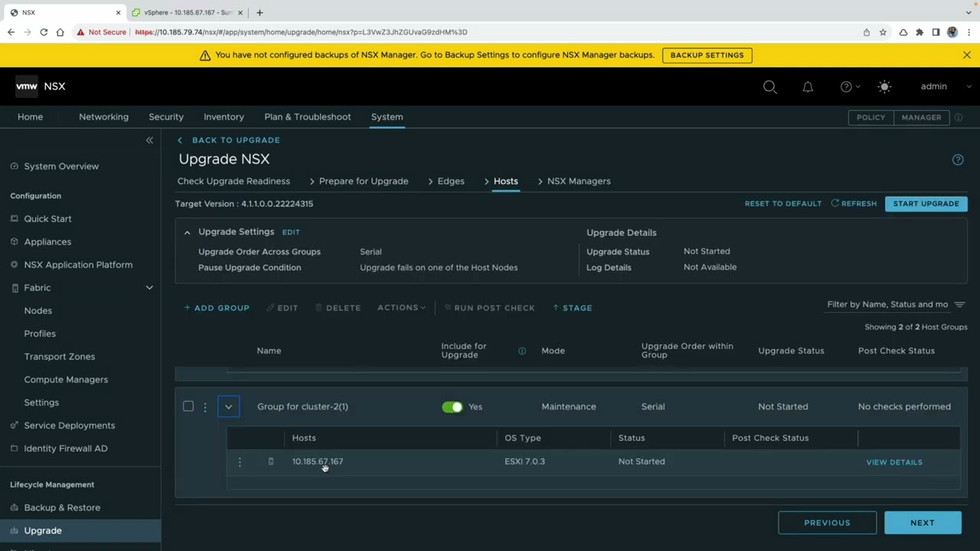Viewport: 980px width, 551px height.
Task: Click the Start Upgrade button
Action: (926, 204)
